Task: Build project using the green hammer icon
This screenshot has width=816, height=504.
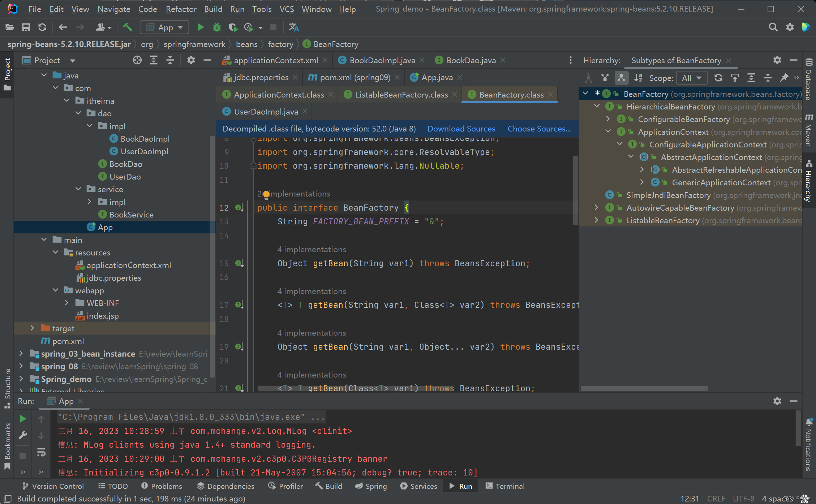Action: point(128,27)
